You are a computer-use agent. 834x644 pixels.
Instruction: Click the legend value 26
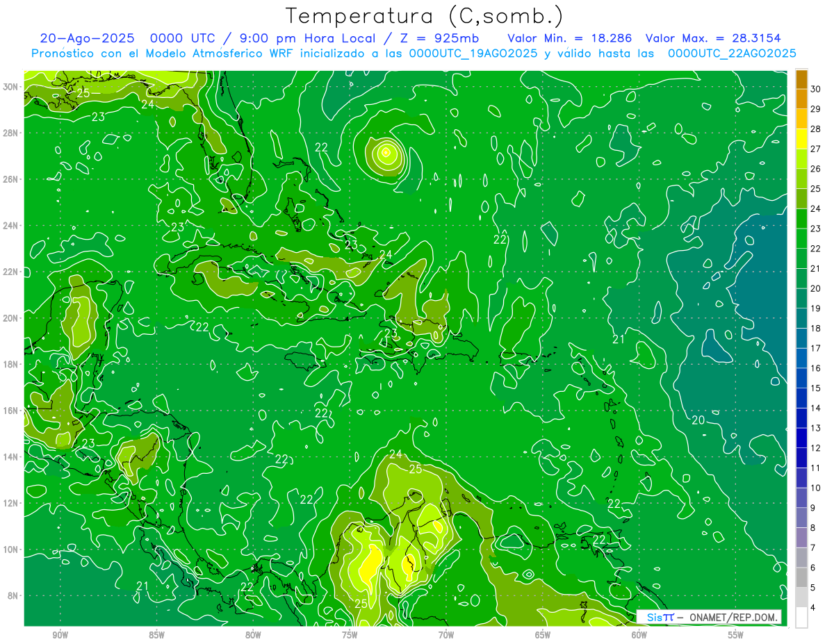click(x=815, y=169)
